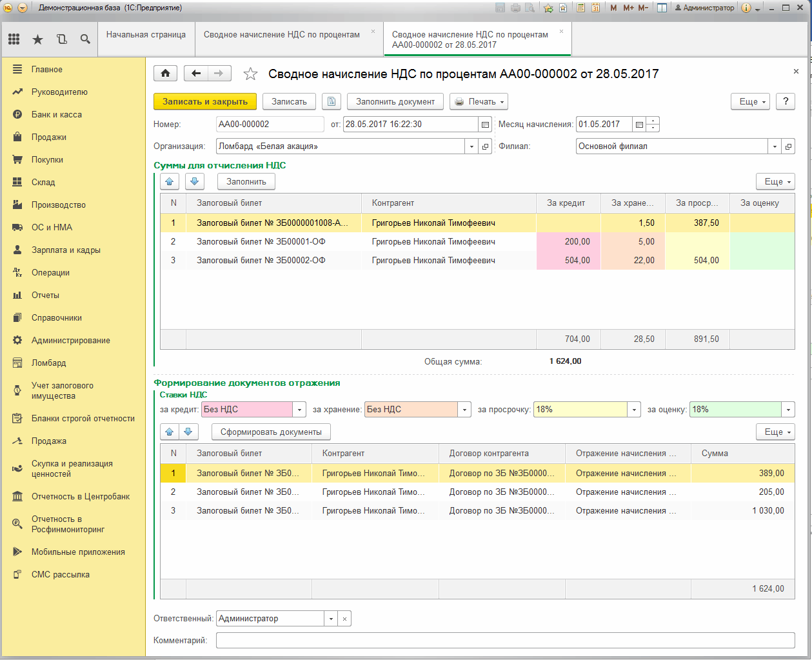
Task: Expand the 'за кредит' VAT rate dropdown
Action: coord(299,410)
